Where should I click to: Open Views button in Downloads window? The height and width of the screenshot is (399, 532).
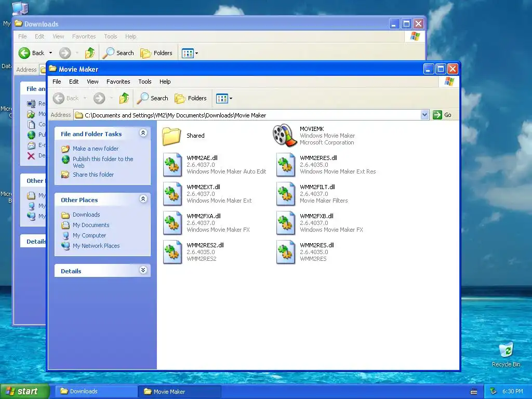click(x=190, y=53)
